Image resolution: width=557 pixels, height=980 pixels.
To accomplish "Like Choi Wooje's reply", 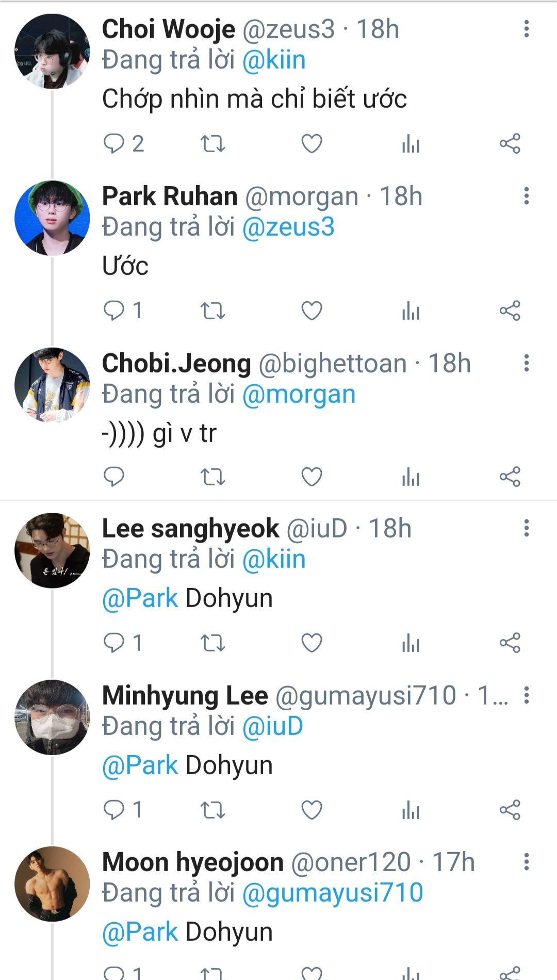I will click(312, 143).
